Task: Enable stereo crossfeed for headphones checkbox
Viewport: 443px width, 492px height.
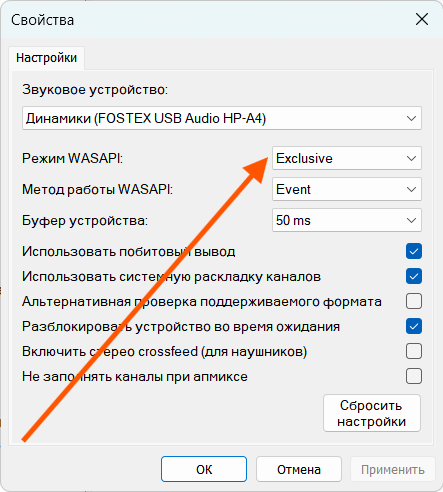Action: pos(414,351)
